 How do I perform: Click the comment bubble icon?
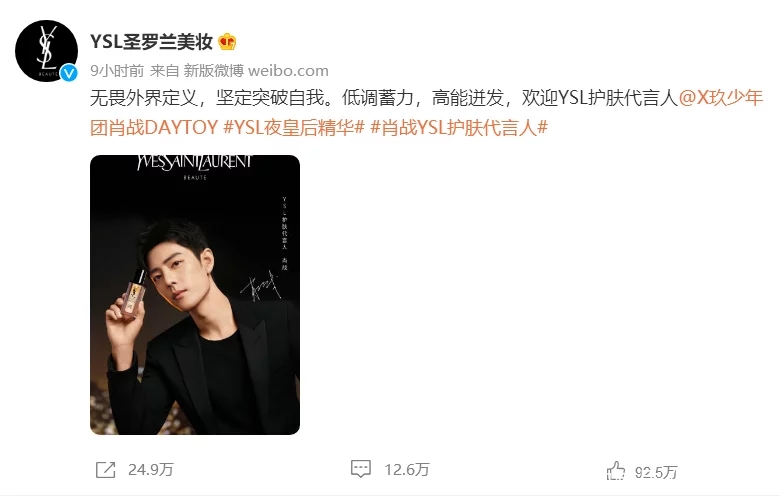coord(361,469)
